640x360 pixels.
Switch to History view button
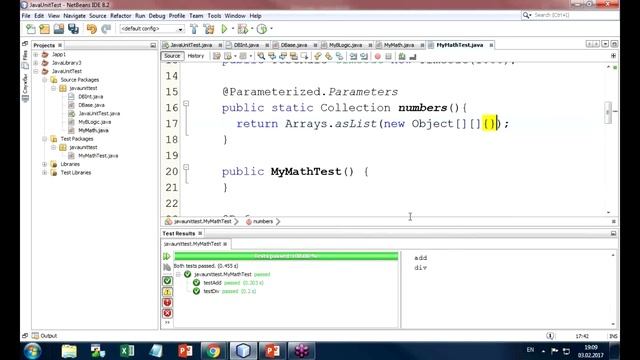(x=196, y=56)
